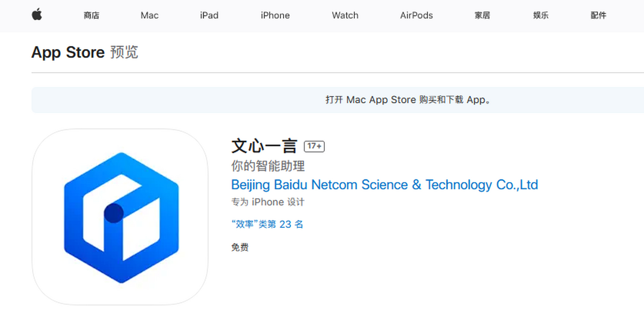Navigate to the AirPods section

(417, 15)
